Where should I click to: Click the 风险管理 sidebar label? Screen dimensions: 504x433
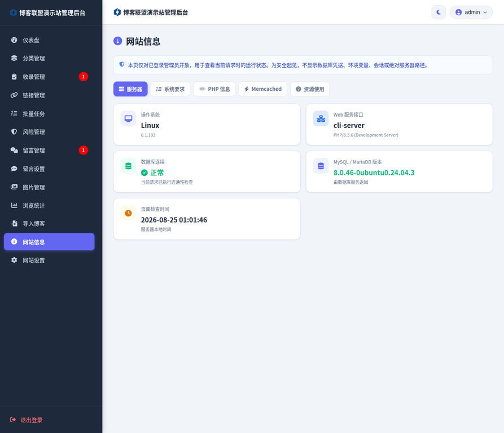(34, 132)
